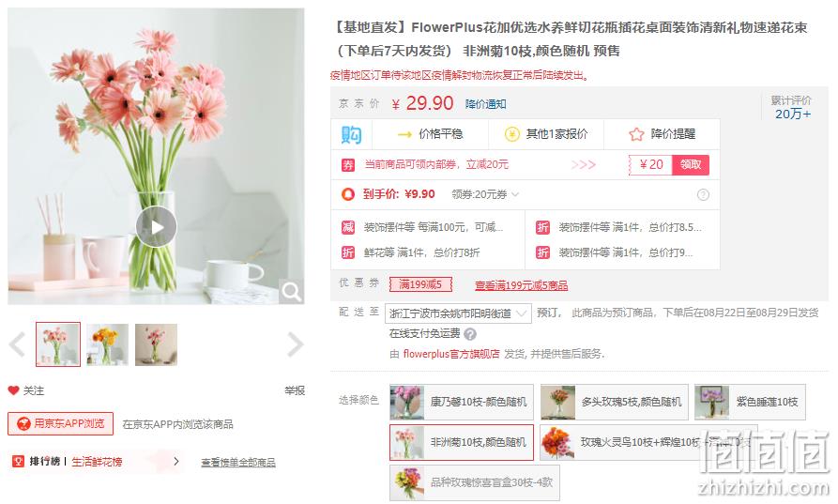Screen dimensions: 838x504
Task: Select 多头玫瑰5枝,颜色随机 option
Action: pyautogui.click(x=614, y=402)
